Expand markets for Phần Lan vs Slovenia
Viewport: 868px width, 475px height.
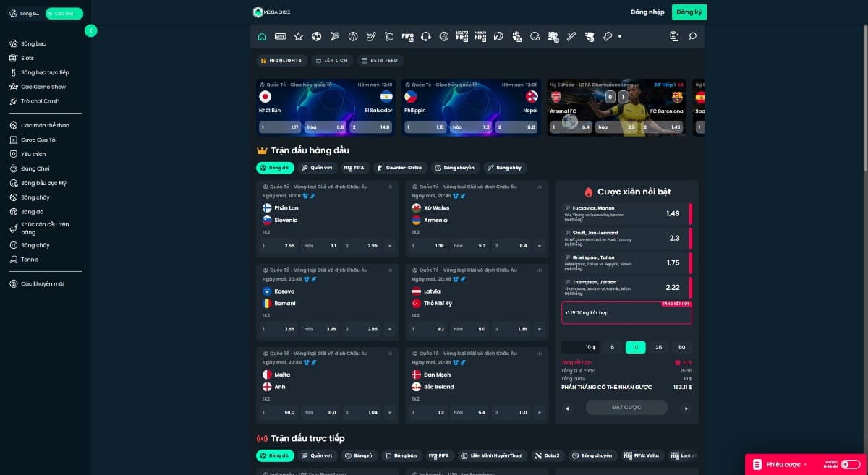[390, 246]
